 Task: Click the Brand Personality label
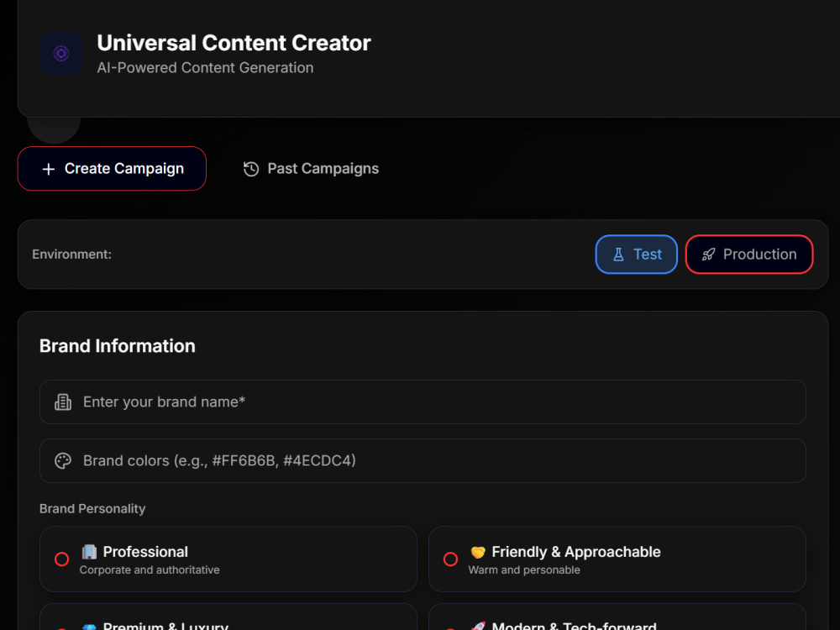tap(92, 509)
